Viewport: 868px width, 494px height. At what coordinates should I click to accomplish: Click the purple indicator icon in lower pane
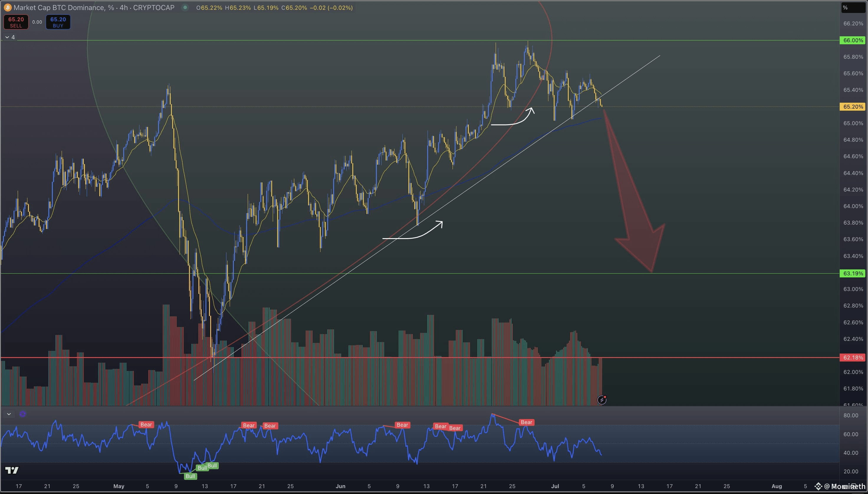(x=23, y=414)
